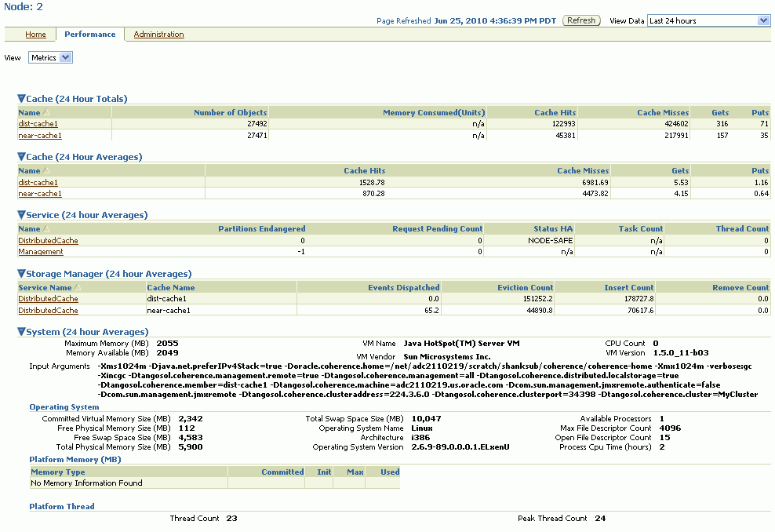Click the Operating System section heading
Image resolution: width=775 pixels, height=532 pixels.
click(64, 407)
